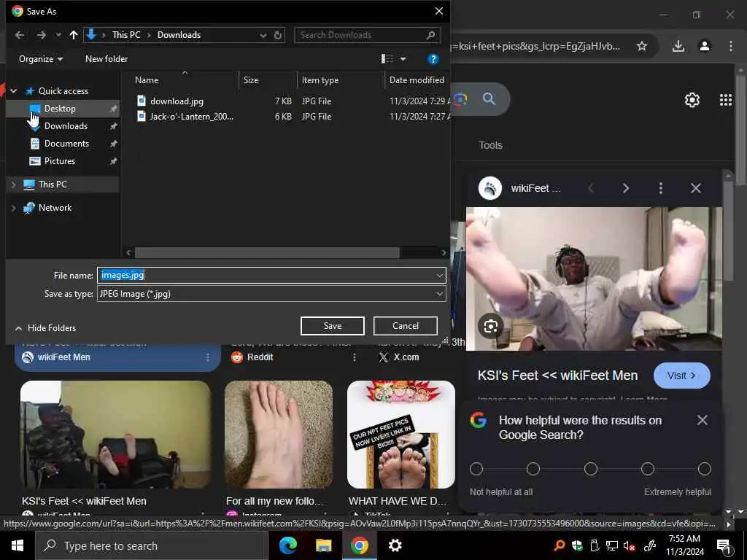
Task: Open Chrome three-dot menu
Action: pos(731,46)
